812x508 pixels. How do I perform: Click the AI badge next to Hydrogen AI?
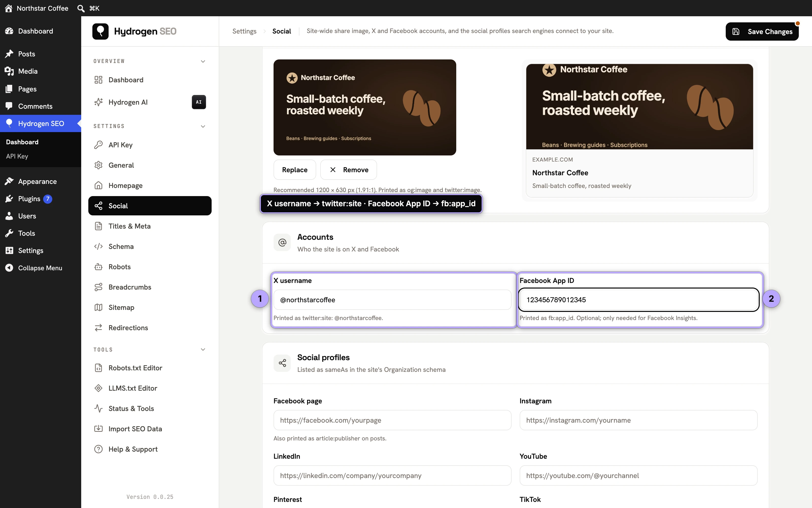[x=199, y=102]
